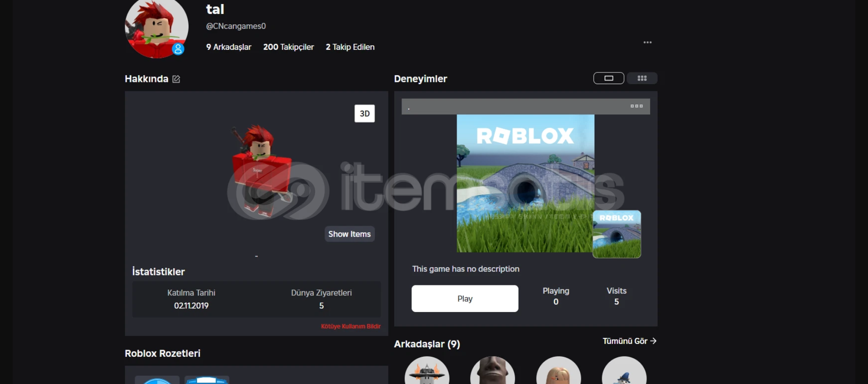Open friend avatar with blonde hair
Screen dimensions: 868x384
click(x=558, y=371)
